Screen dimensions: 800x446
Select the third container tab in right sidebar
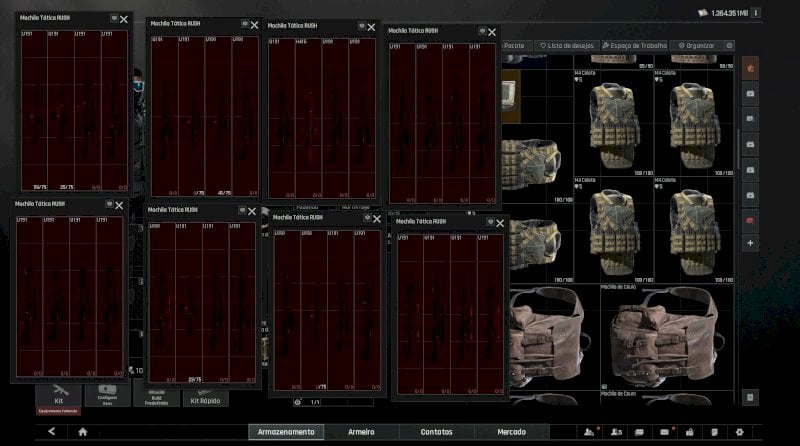[x=750, y=144]
